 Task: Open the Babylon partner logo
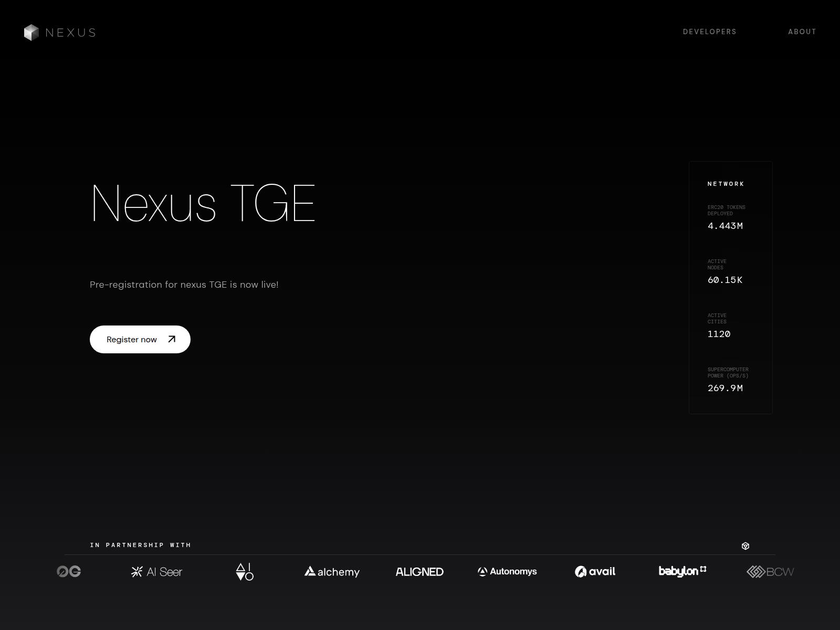[682, 571]
